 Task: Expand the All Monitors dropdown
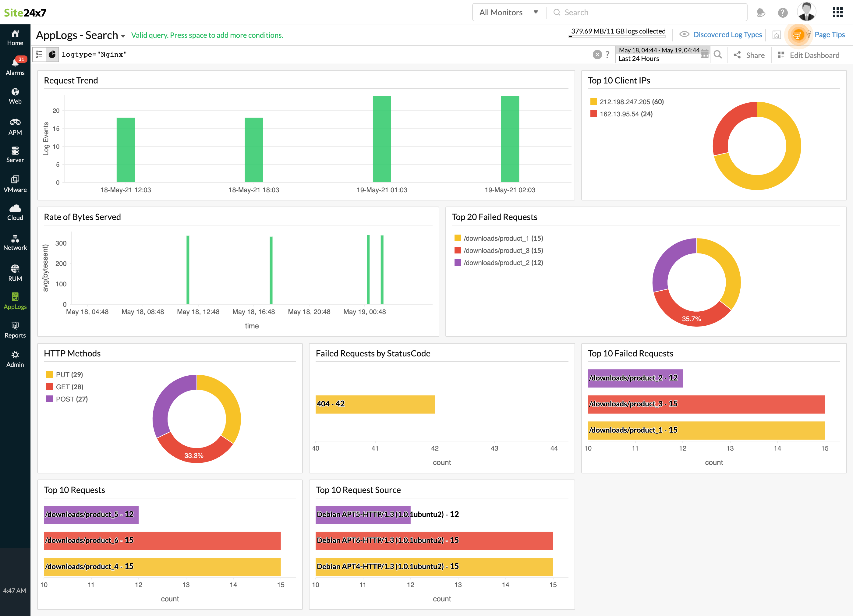tap(508, 12)
